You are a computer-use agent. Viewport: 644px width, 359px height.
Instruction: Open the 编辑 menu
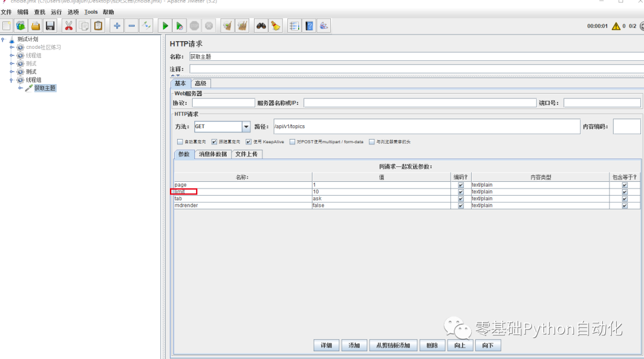click(23, 12)
